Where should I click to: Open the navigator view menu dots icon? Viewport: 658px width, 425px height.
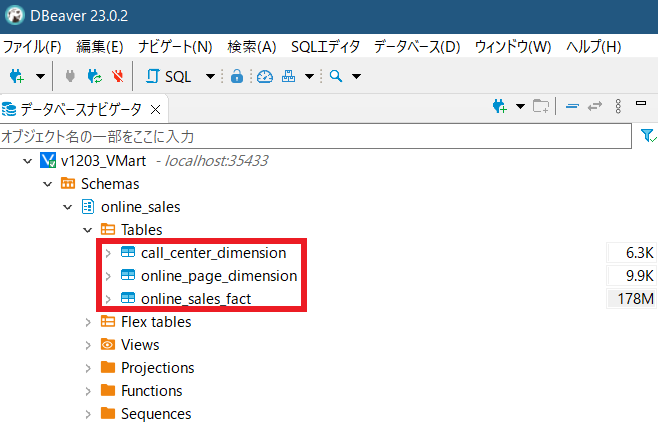pyautogui.click(x=618, y=106)
